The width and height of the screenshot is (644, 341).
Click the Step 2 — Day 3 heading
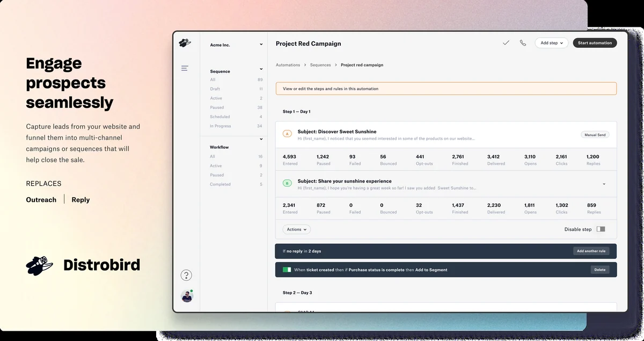pos(297,293)
